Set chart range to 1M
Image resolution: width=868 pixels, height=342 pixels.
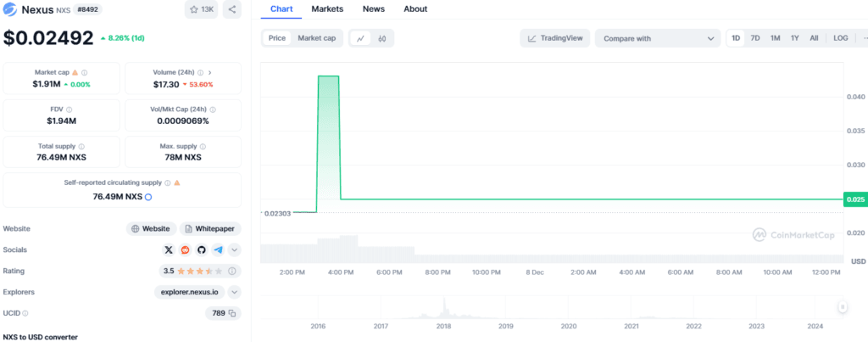pos(775,38)
